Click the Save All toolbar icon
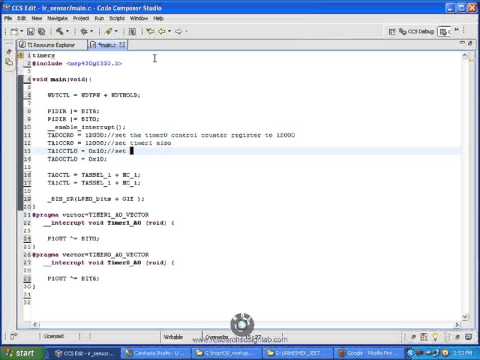The width and height of the screenshot is (480, 360). point(42,32)
